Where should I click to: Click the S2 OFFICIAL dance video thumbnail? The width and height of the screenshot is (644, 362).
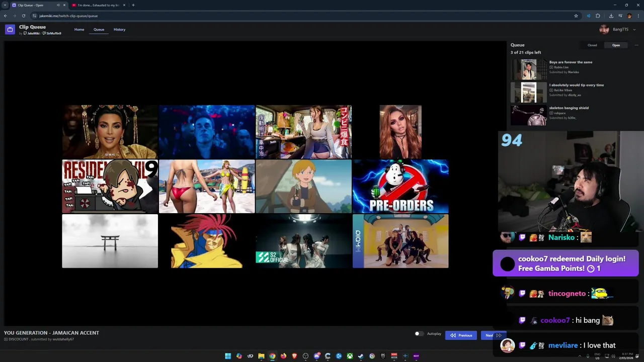click(303, 241)
